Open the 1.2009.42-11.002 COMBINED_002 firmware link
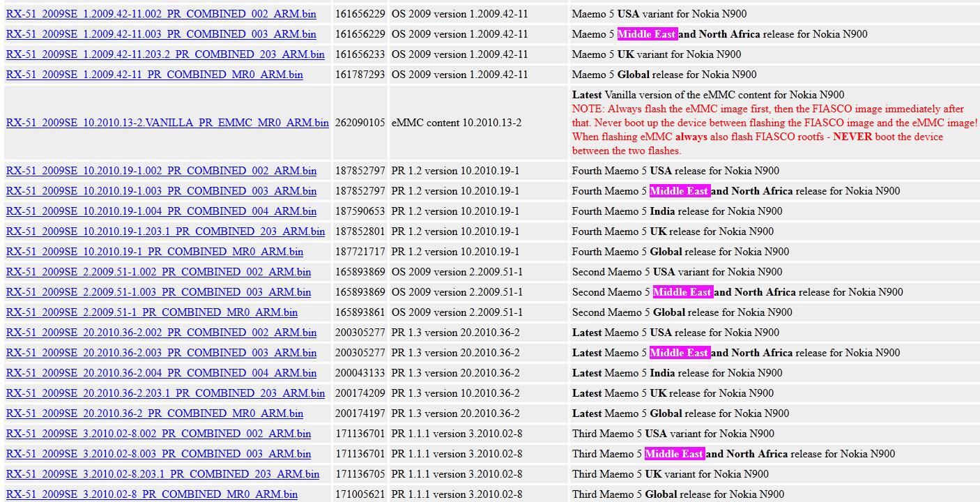The height and width of the screenshot is (502, 980). pos(161,14)
